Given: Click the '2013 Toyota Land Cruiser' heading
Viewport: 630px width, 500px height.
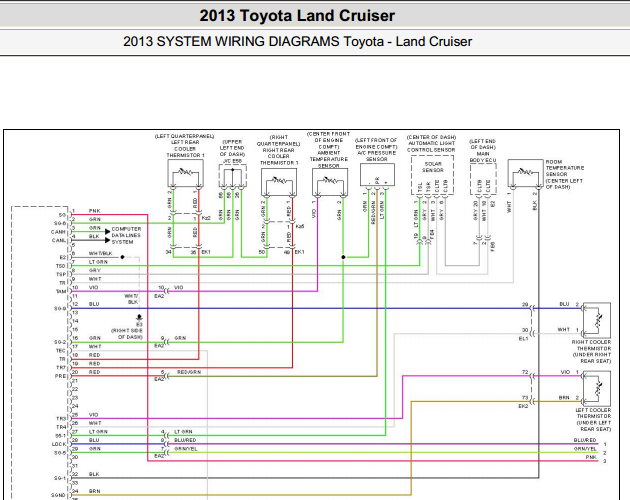Looking at the screenshot, I should (x=297, y=16).
